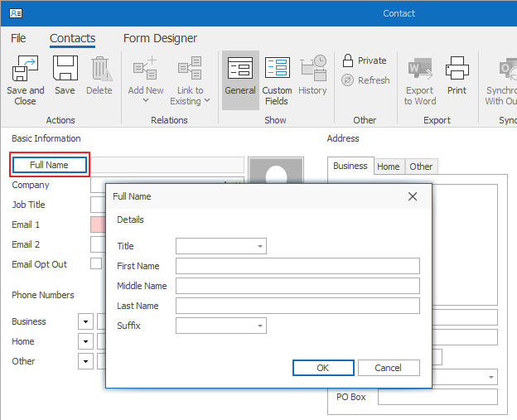Viewport: 517px width, 420px height.
Task: Click the Export to Word icon
Action: click(x=419, y=70)
